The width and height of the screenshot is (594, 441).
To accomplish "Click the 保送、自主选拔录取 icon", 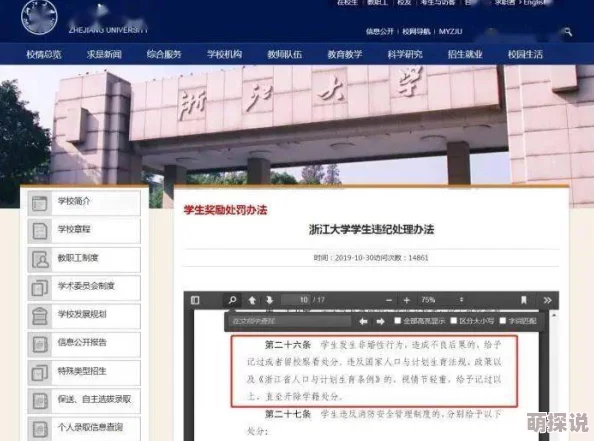I will coord(40,401).
